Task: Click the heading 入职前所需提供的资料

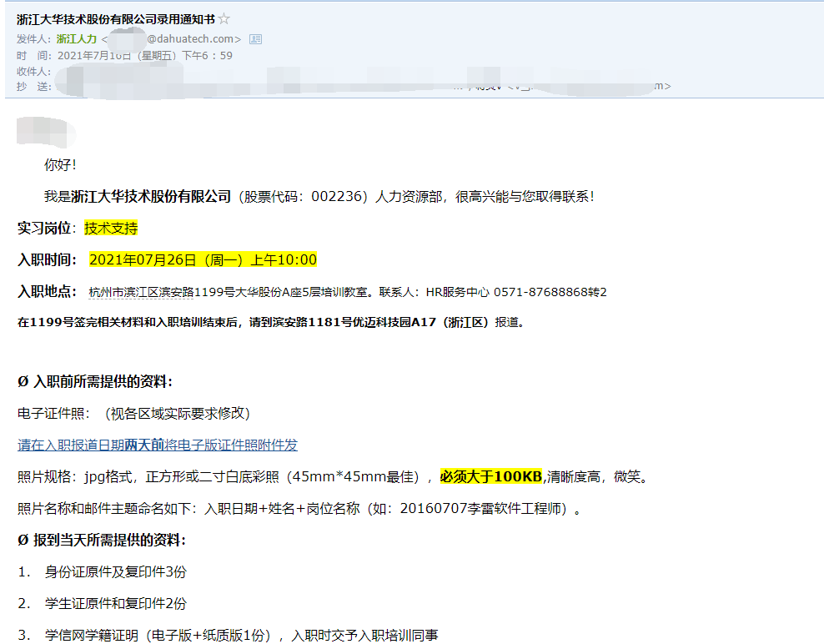Action: [x=95, y=382]
